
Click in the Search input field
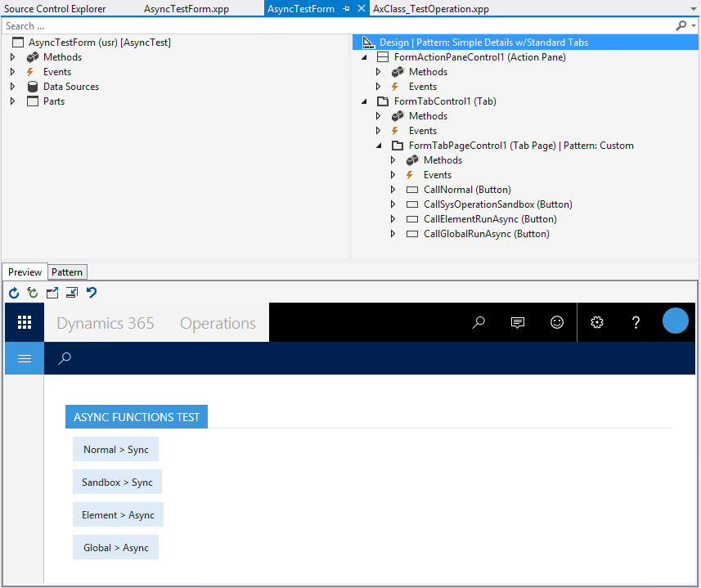335,26
